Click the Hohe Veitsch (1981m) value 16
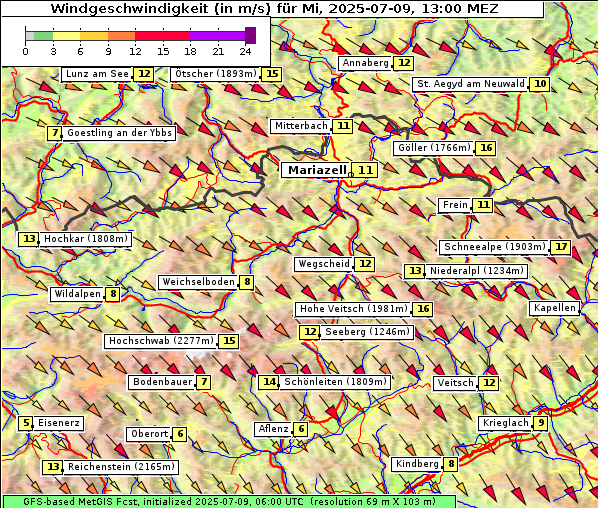598x508 pixels. (423, 309)
